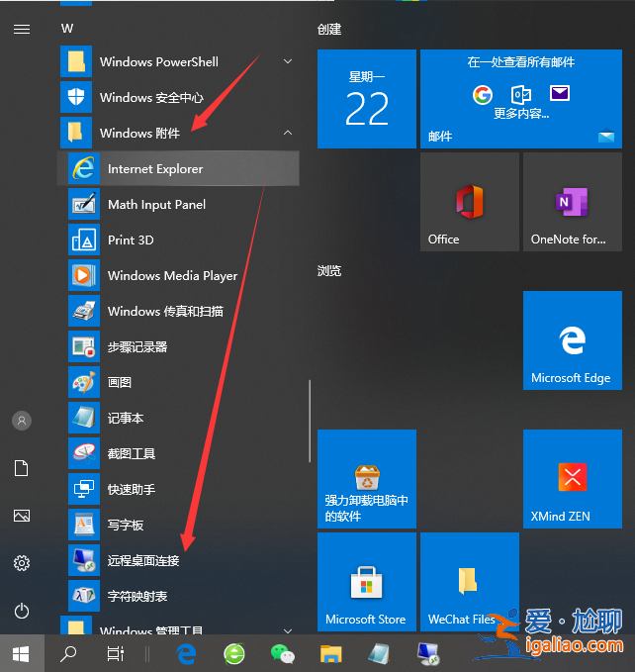Open 字符映射表

(x=178, y=595)
